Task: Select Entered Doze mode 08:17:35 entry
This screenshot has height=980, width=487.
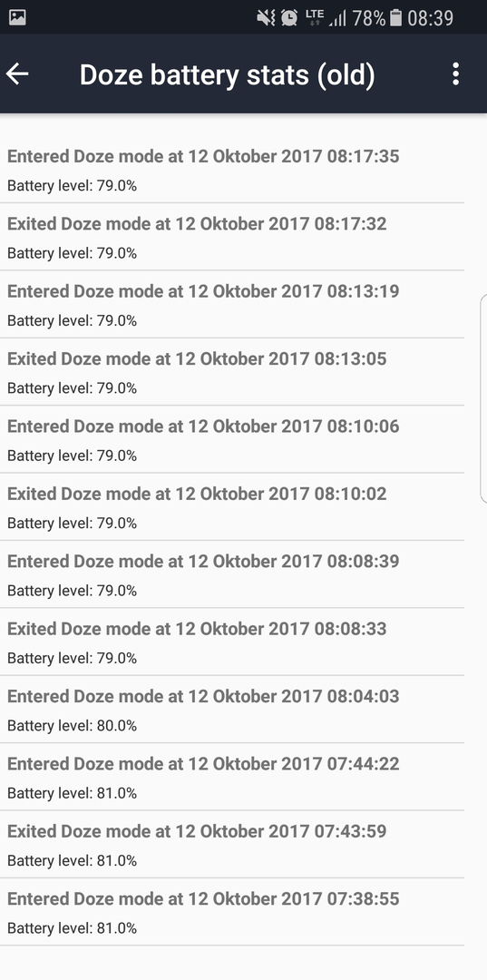Action: click(231, 170)
